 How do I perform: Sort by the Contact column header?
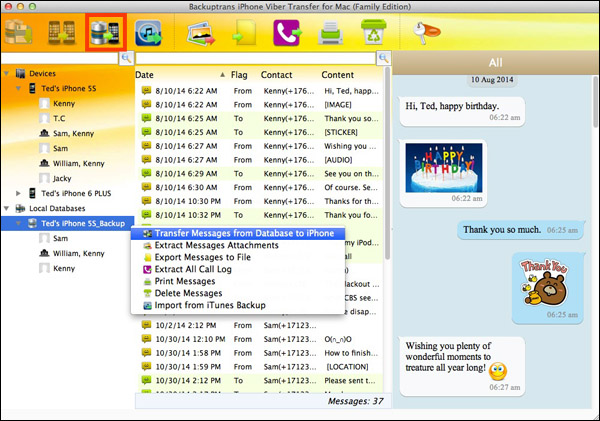click(x=276, y=75)
